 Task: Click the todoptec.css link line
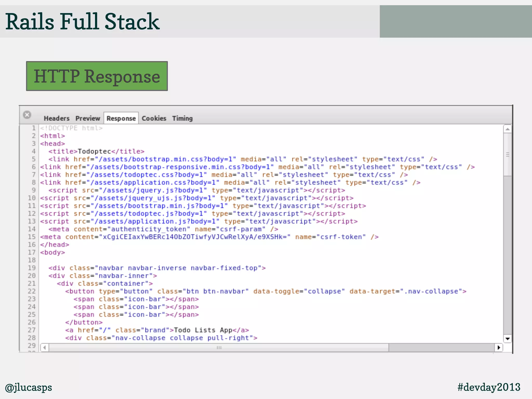tap(224, 175)
